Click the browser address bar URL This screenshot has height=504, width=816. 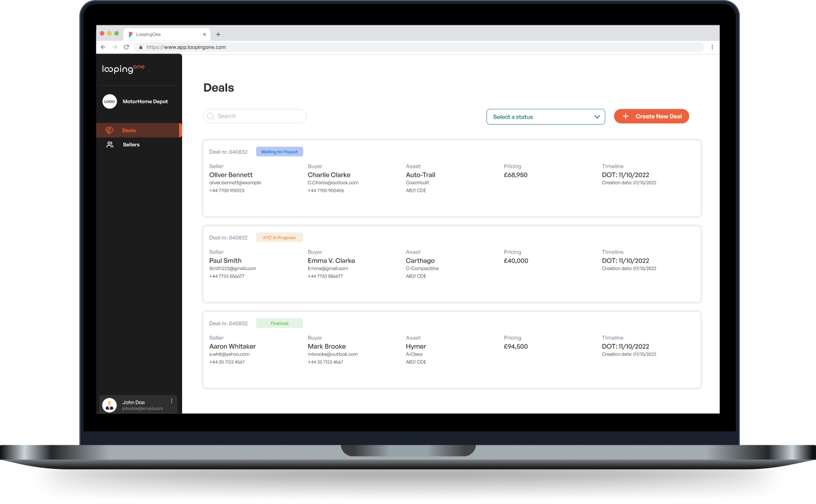tap(186, 47)
